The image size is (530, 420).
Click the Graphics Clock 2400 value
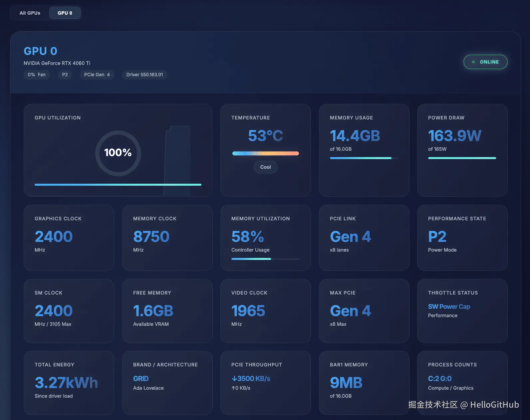coord(54,237)
